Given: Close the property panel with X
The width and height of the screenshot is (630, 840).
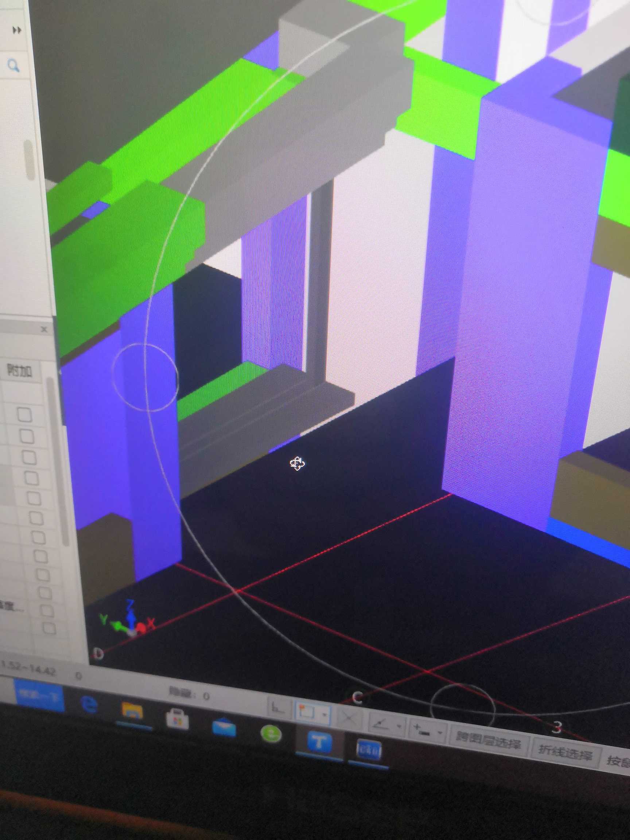Looking at the screenshot, I should [44, 329].
